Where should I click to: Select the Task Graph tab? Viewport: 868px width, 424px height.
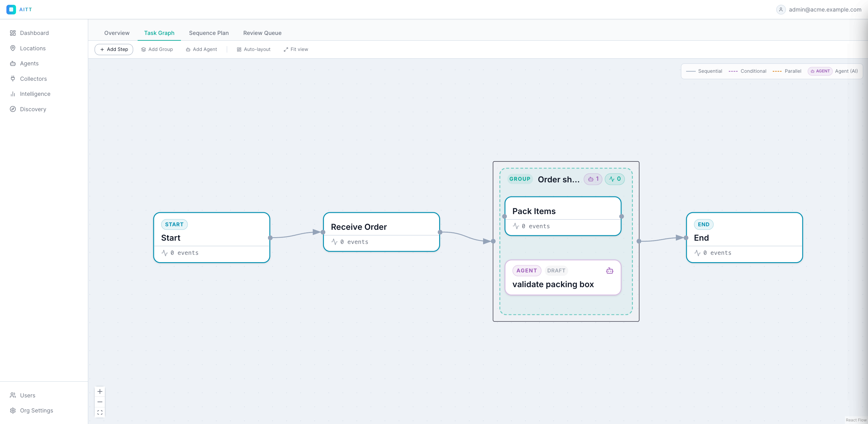point(159,33)
